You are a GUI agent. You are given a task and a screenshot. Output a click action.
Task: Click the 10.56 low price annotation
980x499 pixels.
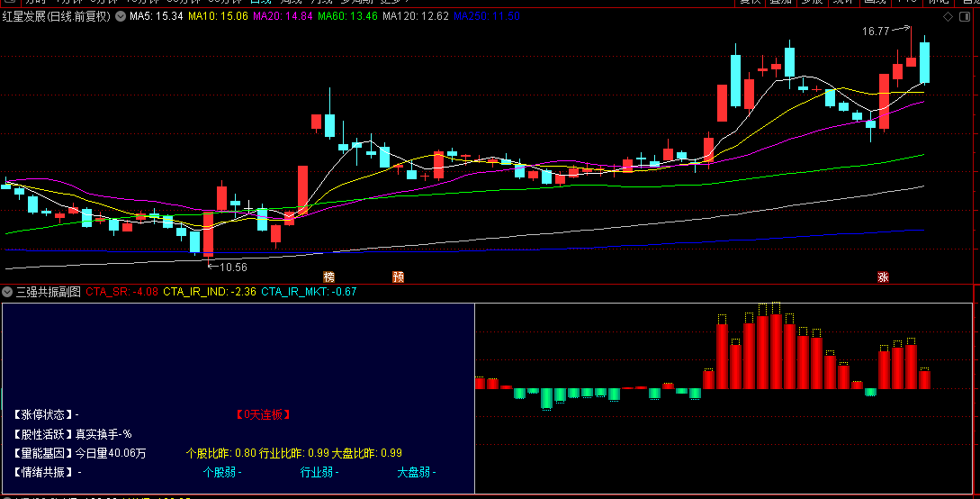(233, 267)
